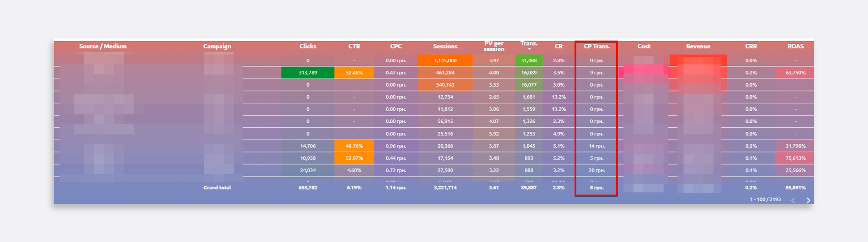Click the orange 52.48% CTR cell
This screenshot has height=242, width=868.
(x=354, y=73)
